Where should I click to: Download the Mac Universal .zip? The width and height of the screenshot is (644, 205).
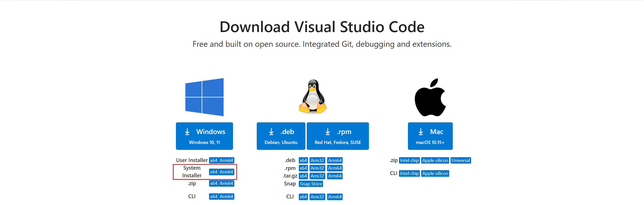pyautogui.click(x=461, y=160)
